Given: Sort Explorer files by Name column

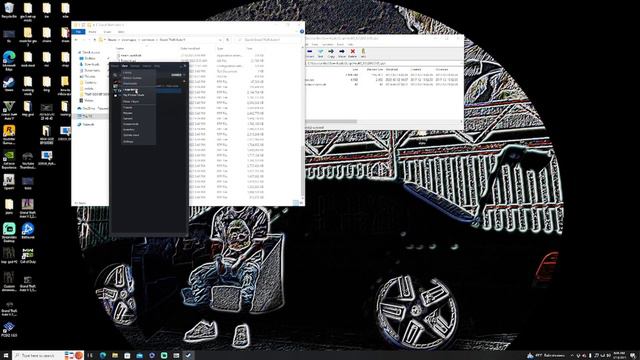Looking at the screenshot, I should [x=120, y=49].
